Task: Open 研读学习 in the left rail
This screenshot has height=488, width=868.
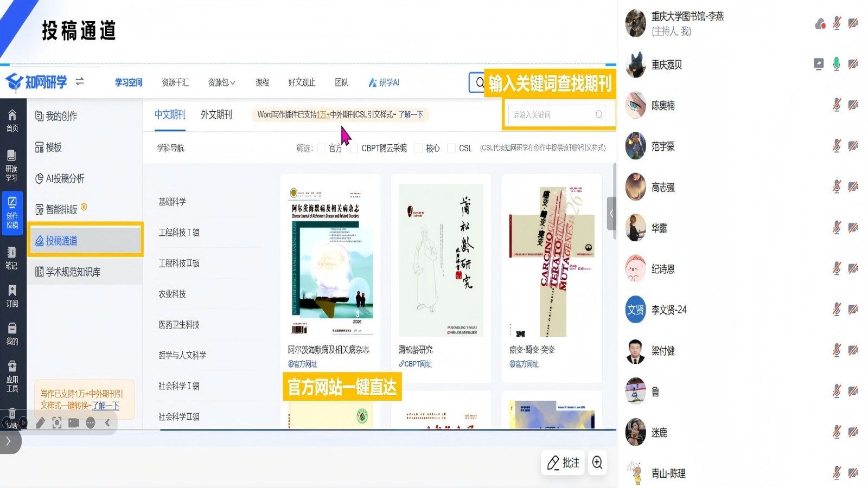Action: [x=11, y=165]
